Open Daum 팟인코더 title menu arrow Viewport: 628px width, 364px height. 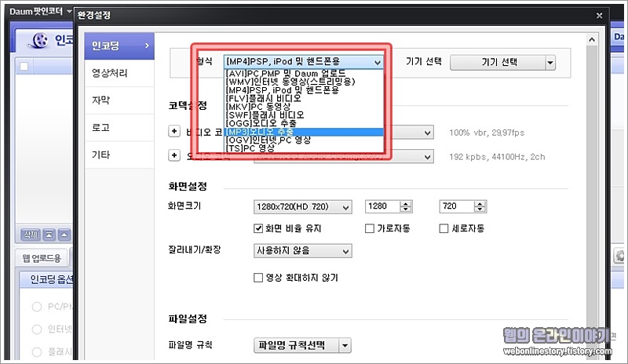[69, 11]
